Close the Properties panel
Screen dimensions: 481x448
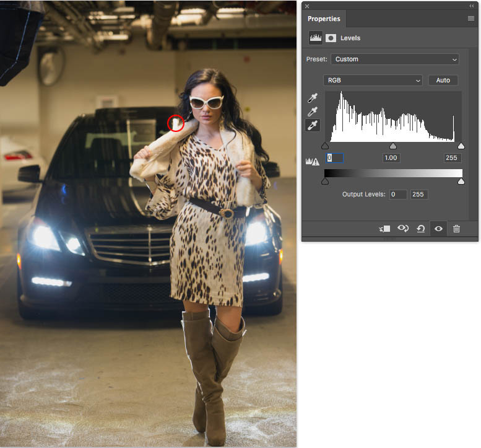pyautogui.click(x=307, y=6)
